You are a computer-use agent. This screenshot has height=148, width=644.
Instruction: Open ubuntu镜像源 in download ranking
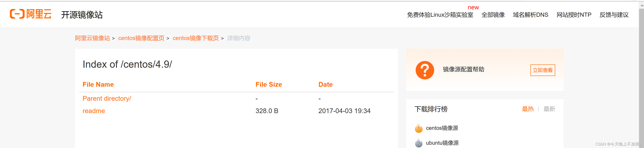(442, 143)
